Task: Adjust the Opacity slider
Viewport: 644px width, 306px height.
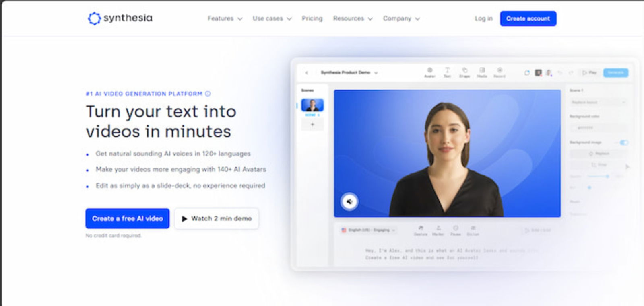Action: pos(599,176)
